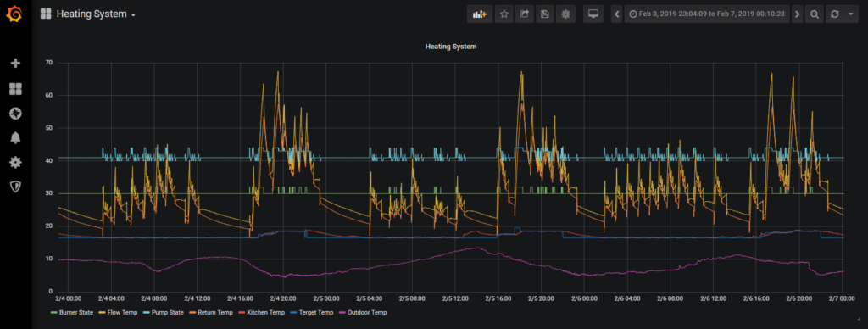The width and height of the screenshot is (868, 329).
Task: Open the Create plus menu in sidebar
Action: click(x=15, y=63)
